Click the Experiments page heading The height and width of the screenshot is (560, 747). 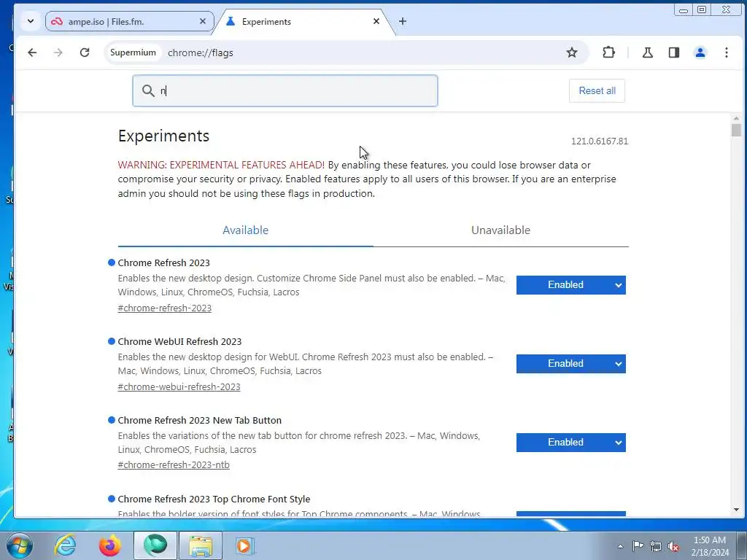coord(163,136)
